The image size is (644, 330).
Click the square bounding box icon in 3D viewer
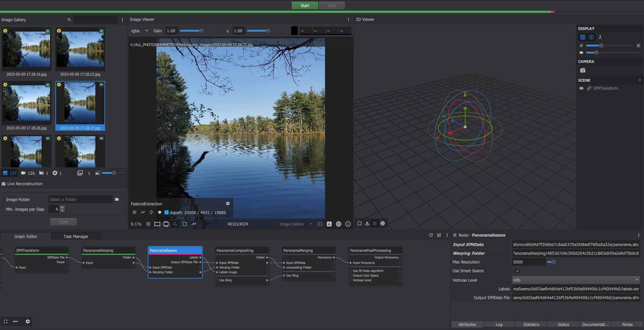359,223
